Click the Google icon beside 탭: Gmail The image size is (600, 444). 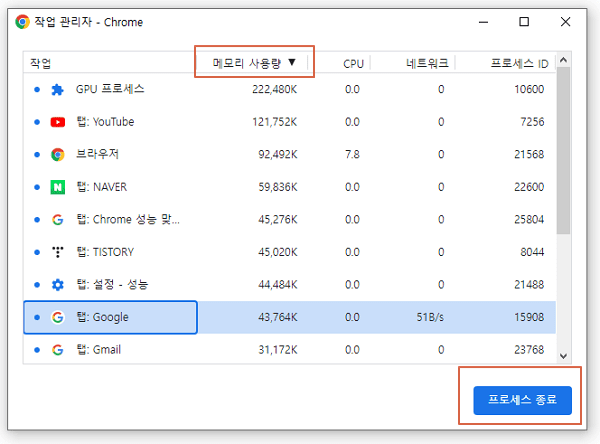(57, 350)
